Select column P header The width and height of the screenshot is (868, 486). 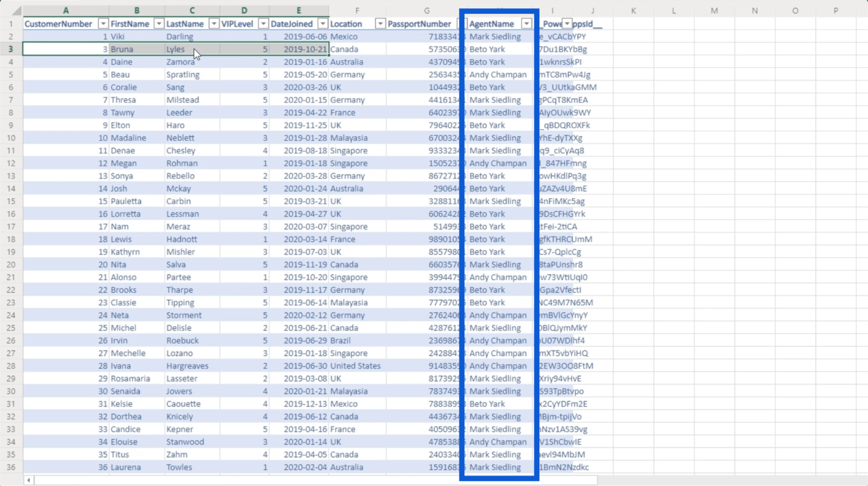tap(835, 10)
